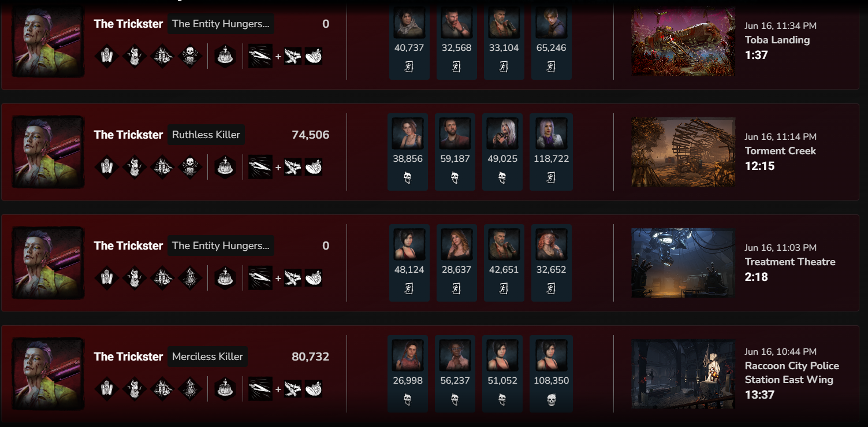Click the skull perk icon in Torment Creek match
Screen dimensions: 868x427
point(190,168)
